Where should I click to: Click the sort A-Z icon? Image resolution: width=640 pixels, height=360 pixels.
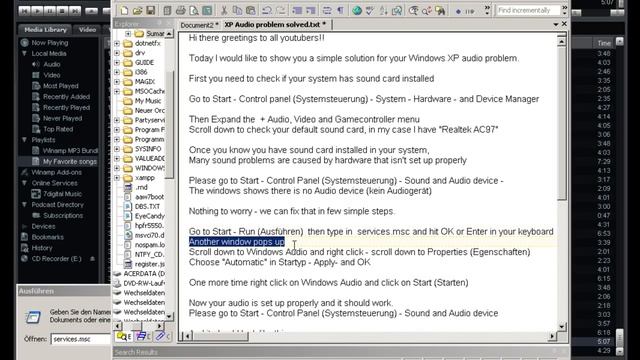pyautogui.click(x=383, y=11)
